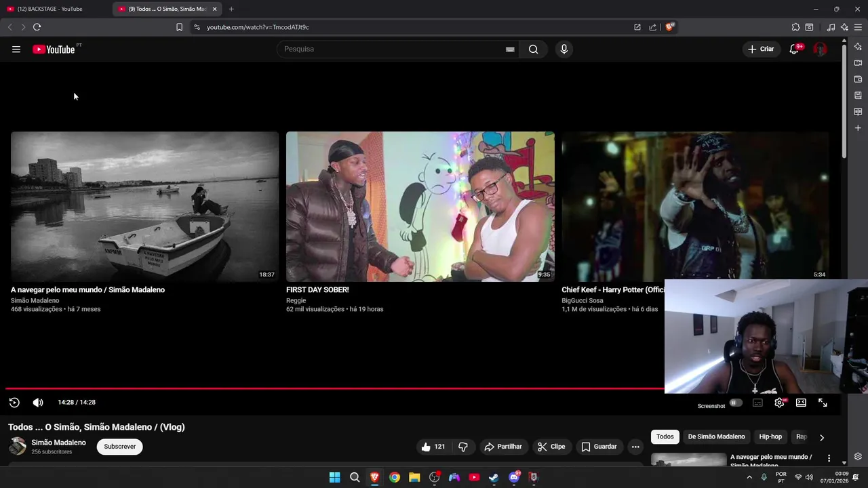Show hidden system tray icons
Screen dimensions: 868x488
[749, 477]
